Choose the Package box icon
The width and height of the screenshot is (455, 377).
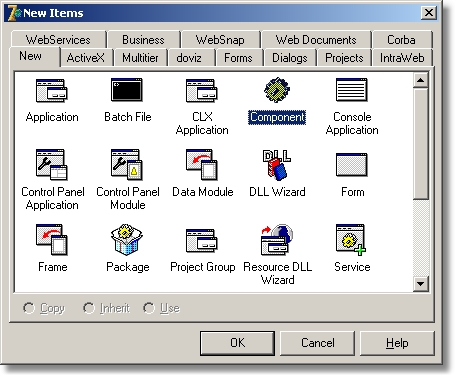[x=127, y=240]
